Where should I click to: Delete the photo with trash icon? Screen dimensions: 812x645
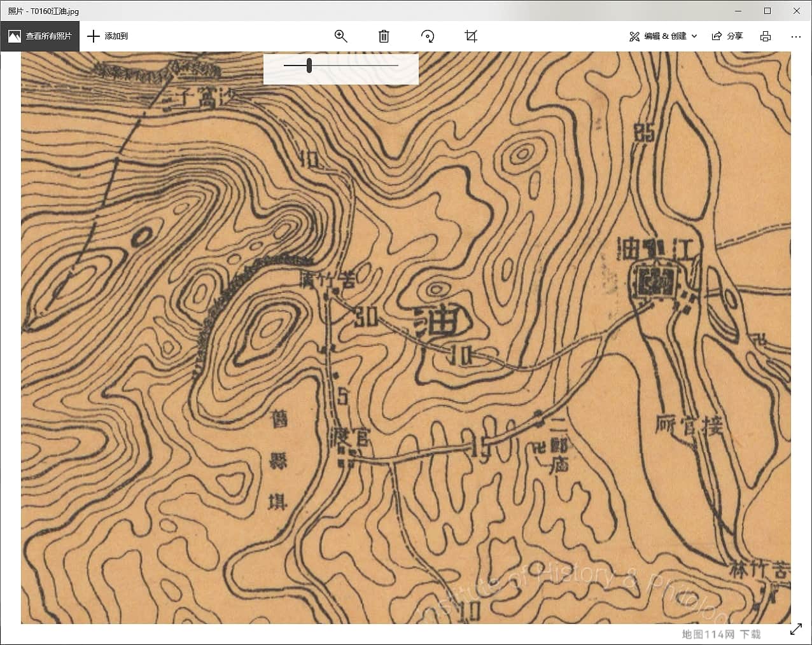click(x=384, y=36)
